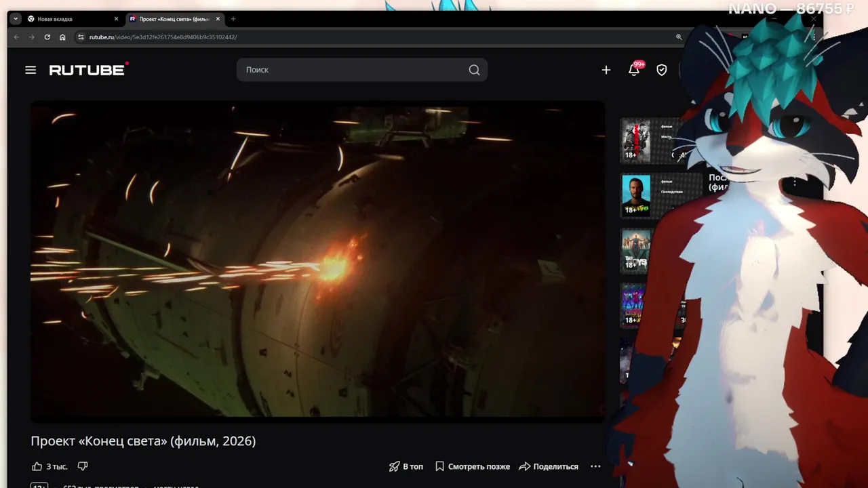Click the browser home button
The height and width of the screenshot is (488, 868).
tap(62, 37)
